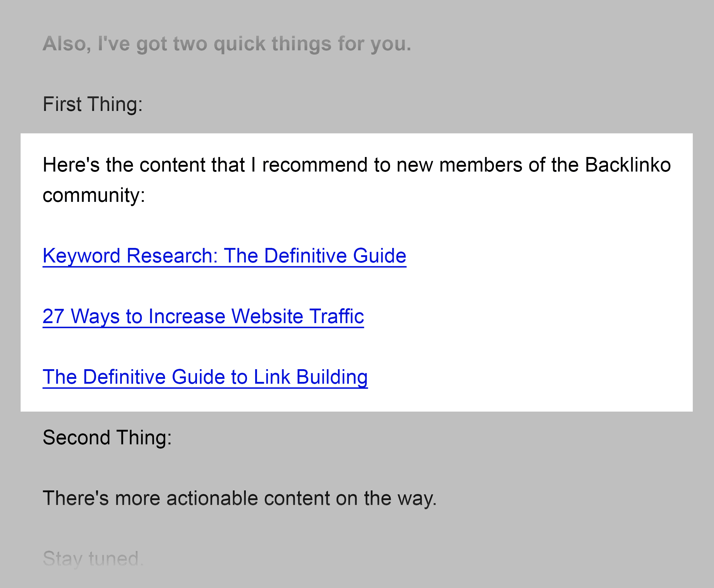Click the word 'Keyword' in the first link
This screenshot has width=714, height=588.
tap(81, 256)
